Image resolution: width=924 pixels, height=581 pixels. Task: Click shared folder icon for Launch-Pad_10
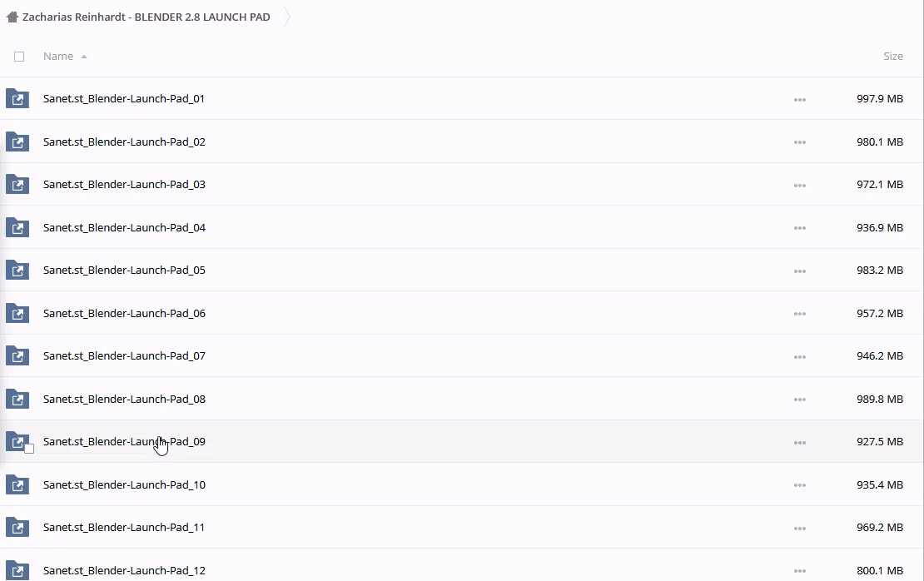pos(17,484)
